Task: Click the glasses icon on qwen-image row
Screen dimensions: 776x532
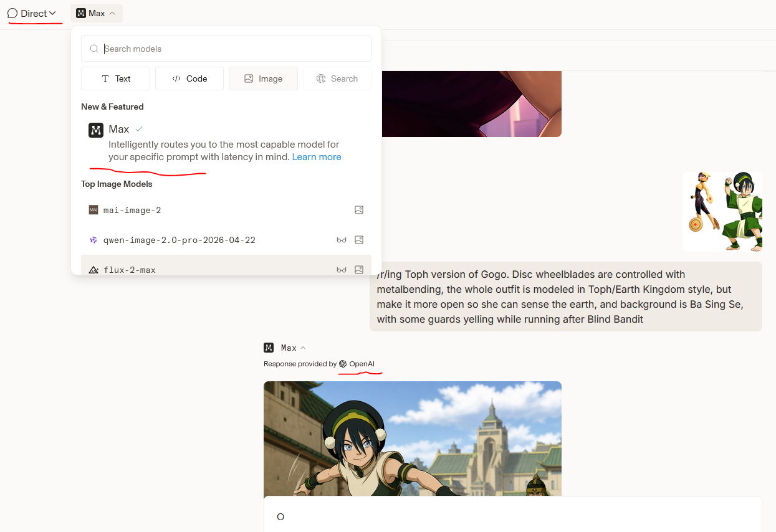Action: (342, 240)
